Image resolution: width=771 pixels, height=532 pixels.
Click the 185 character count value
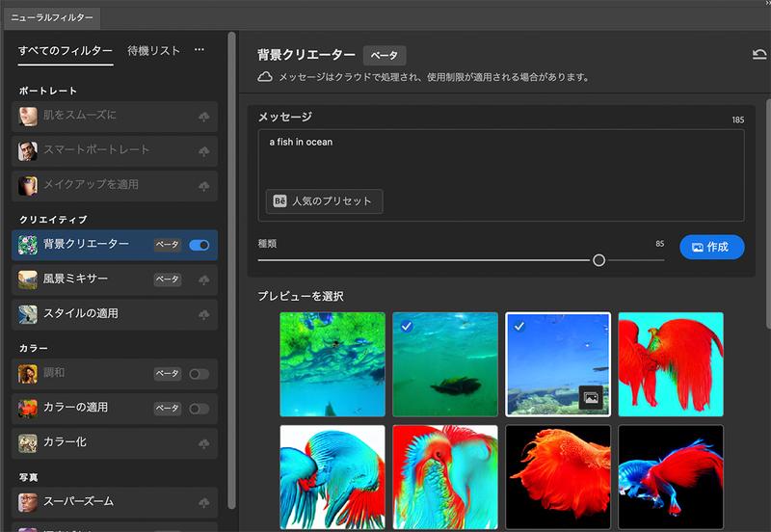[738, 120]
